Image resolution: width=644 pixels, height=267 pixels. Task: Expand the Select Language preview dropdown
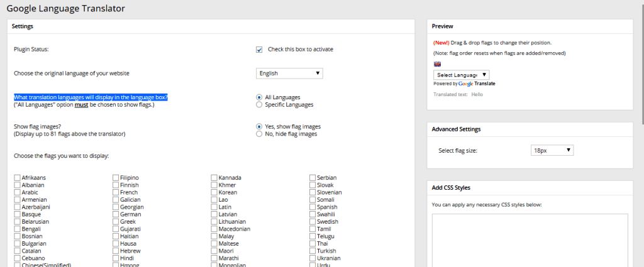[x=461, y=75]
